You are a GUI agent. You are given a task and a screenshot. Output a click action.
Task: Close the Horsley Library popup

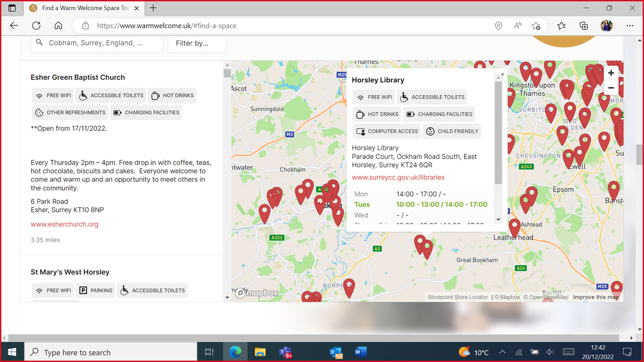tap(502, 75)
